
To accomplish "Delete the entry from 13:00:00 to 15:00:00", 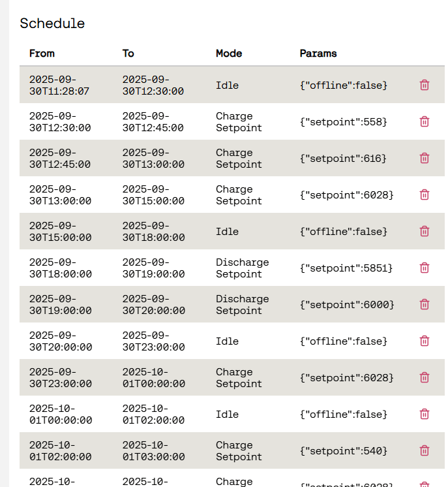I will [425, 195].
